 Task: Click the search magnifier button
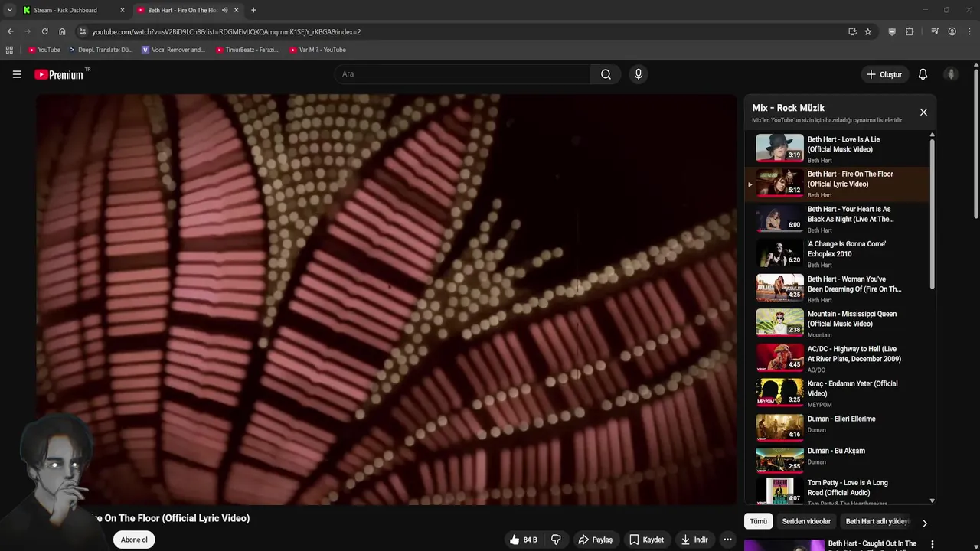pyautogui.click(x=606, y=74)
